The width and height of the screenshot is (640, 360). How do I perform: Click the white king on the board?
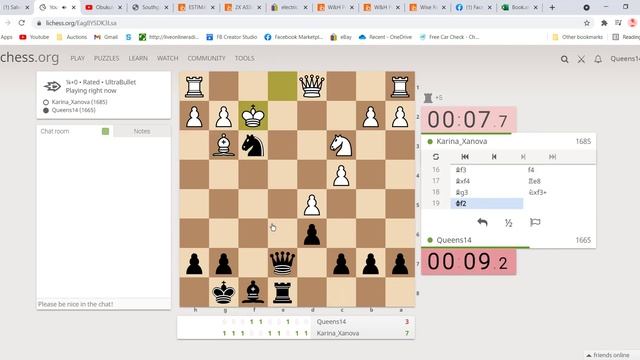tap(253, 116)
